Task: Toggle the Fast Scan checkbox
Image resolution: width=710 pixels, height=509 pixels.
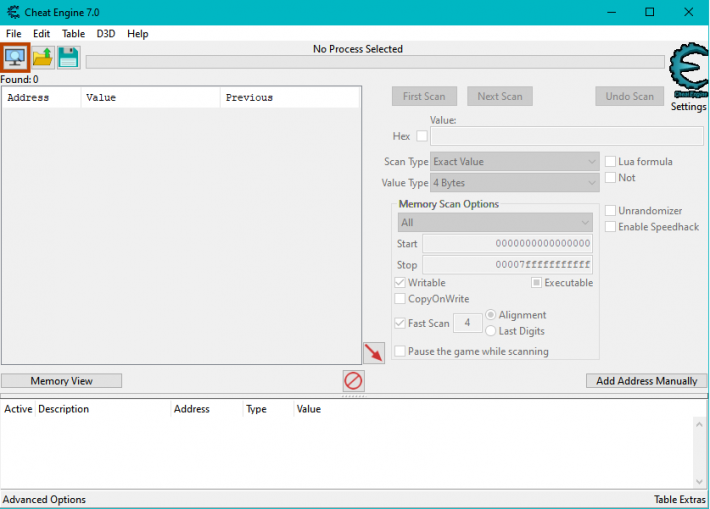Action: coord(399,323)
